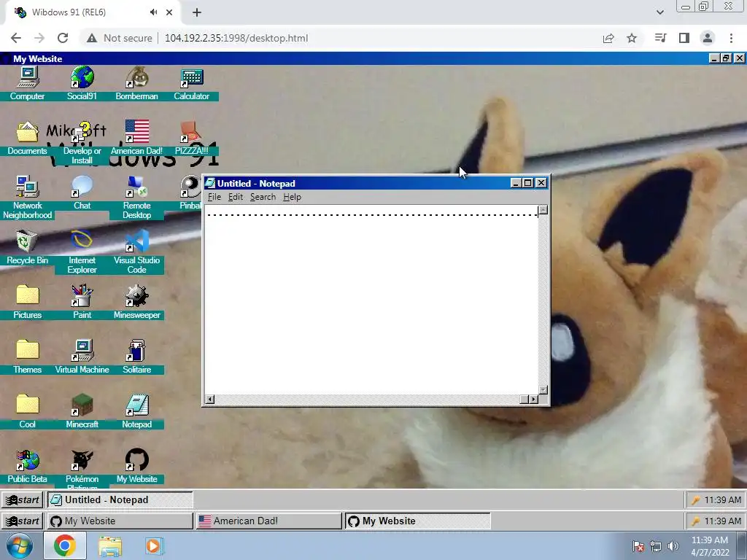
Task: Open the Notepad desktop icon
Action: coord(136,412)
